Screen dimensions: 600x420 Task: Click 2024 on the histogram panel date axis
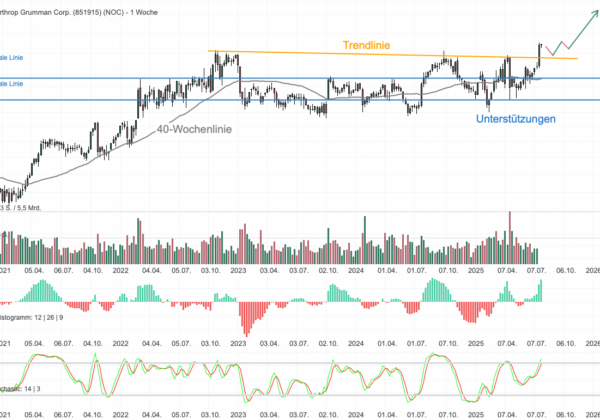tap(356, 343)
